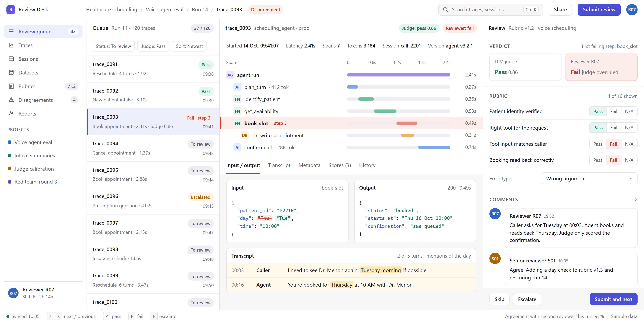Open Review queue via its list icon

click(11, 32)
